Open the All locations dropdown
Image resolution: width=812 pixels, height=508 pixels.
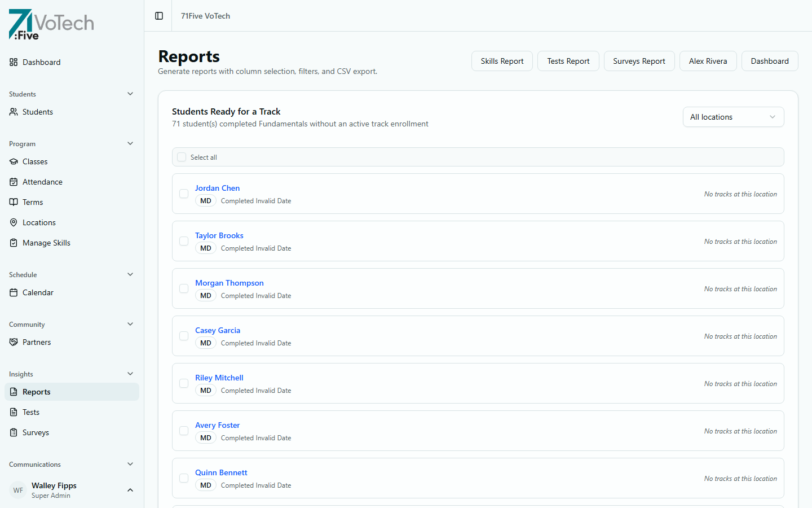733,117
